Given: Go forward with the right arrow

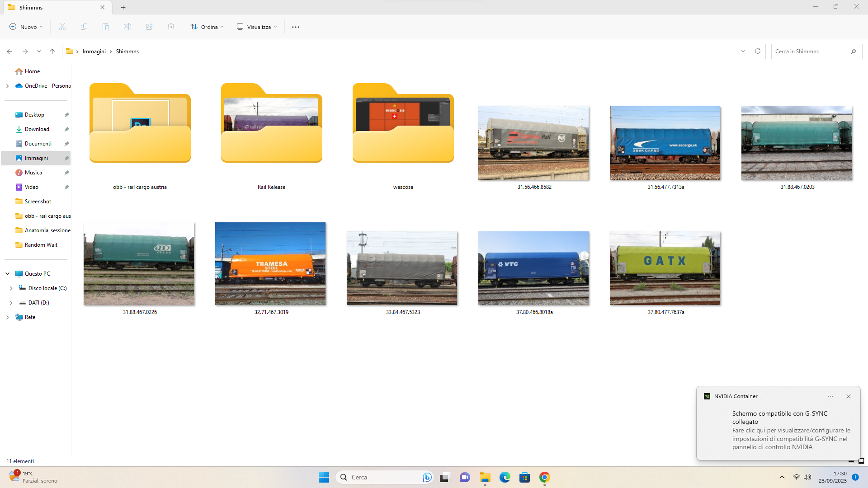Looking at the screenshot, I should [x=25, y=52].
